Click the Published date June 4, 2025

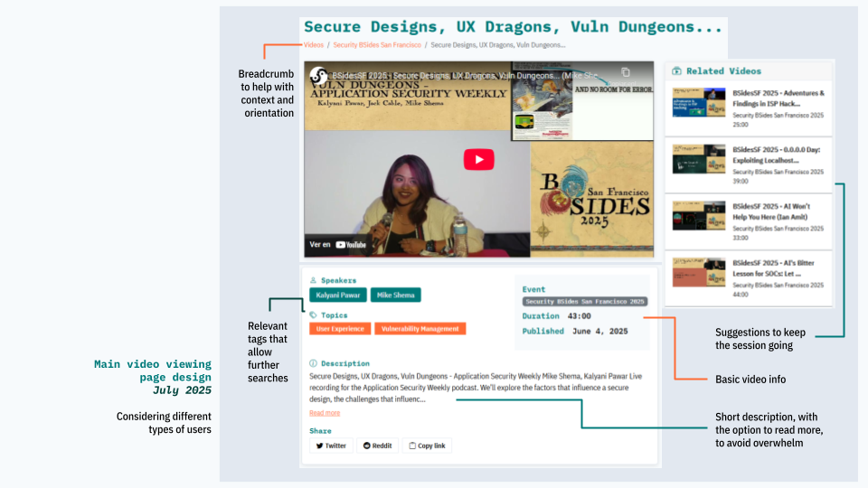pos(600,331)
